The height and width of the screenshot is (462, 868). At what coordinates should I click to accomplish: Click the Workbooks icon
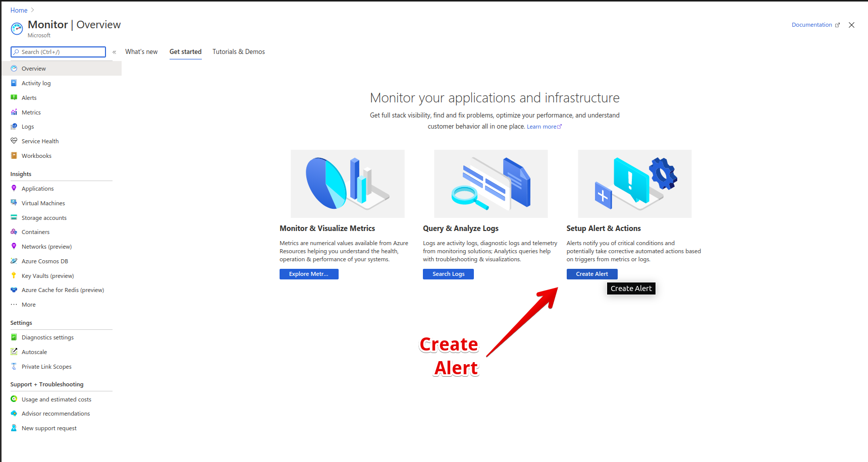tap(14, 156)
